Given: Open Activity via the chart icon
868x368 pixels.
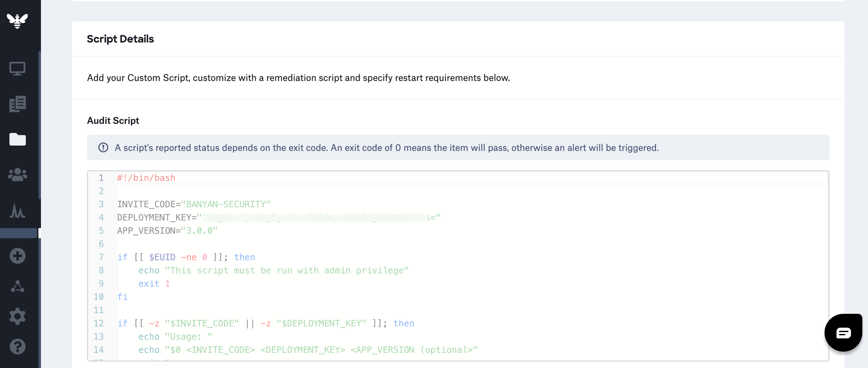Looking at the screenshot, I should click(17, 210).
